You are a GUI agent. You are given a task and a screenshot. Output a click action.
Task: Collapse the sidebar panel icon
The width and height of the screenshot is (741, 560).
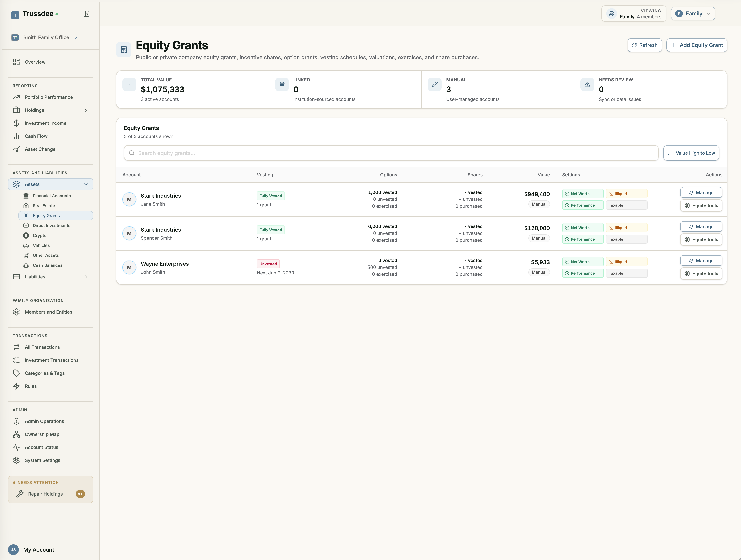86,14
